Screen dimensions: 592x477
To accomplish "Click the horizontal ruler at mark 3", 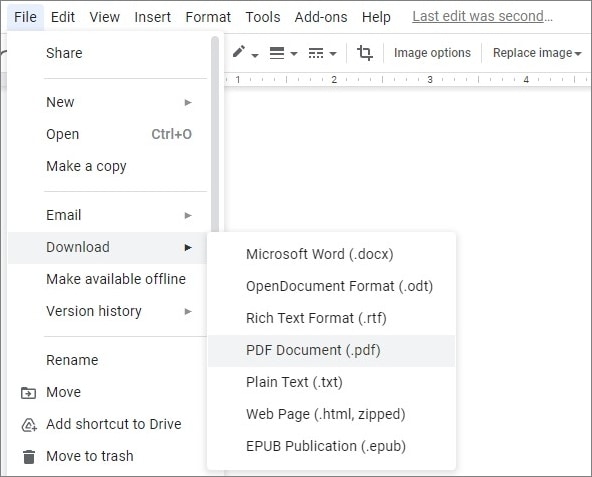I will point(430,80).
